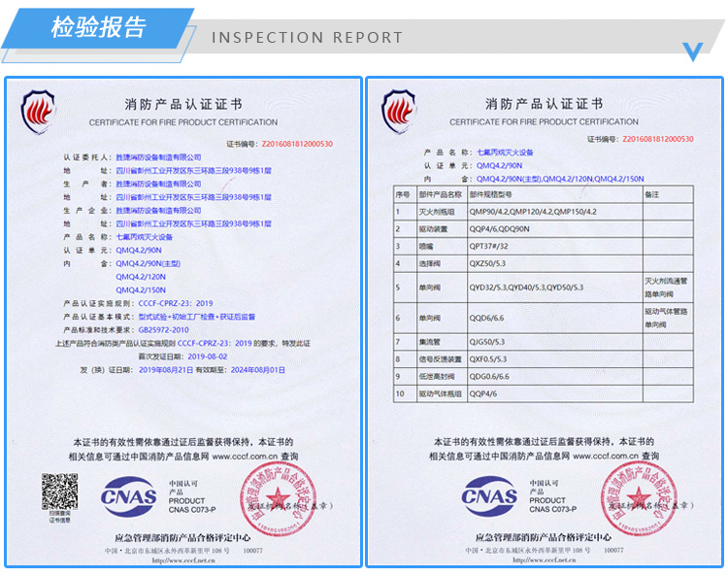Click the 序号 table header cell

[x=405, y=194]
